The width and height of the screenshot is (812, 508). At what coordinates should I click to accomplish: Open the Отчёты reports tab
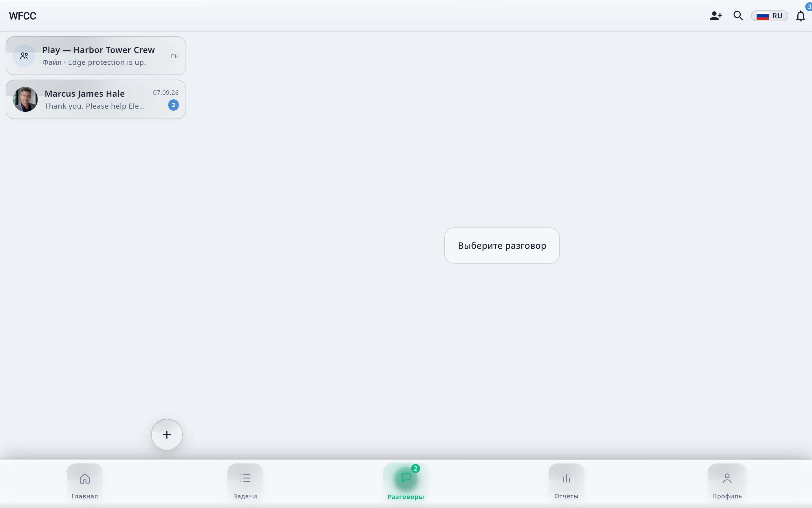566,482
